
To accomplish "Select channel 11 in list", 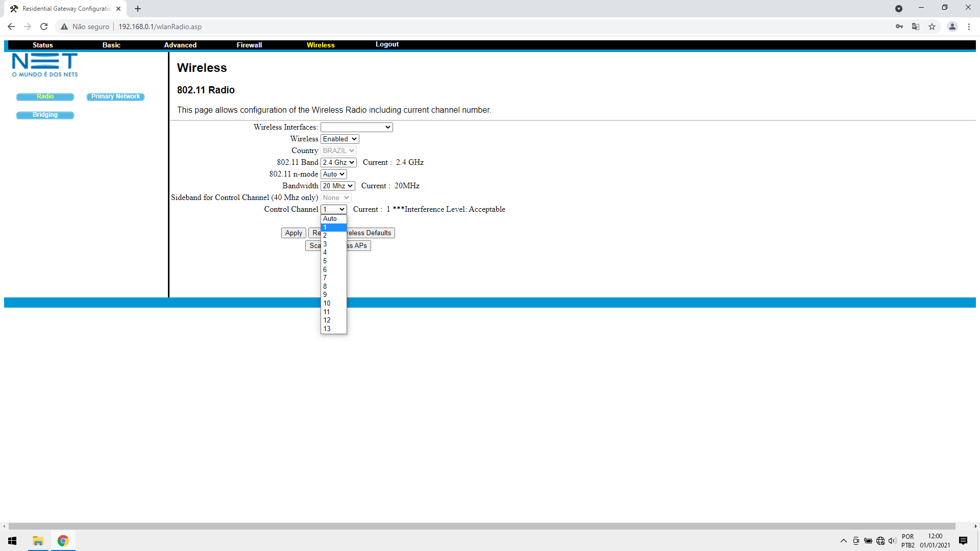I will click(x=334, y=312).
